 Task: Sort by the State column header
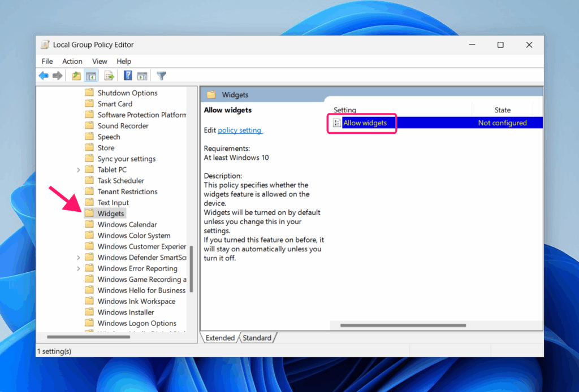(x=502, y=110)
